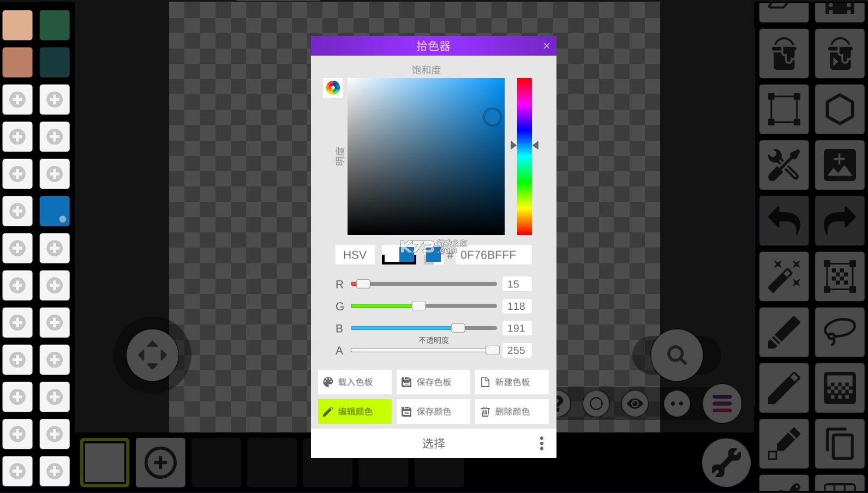Screen dimensions: 868x493
Task: Select the green palette swatch
Action: (x=55, y=25)
